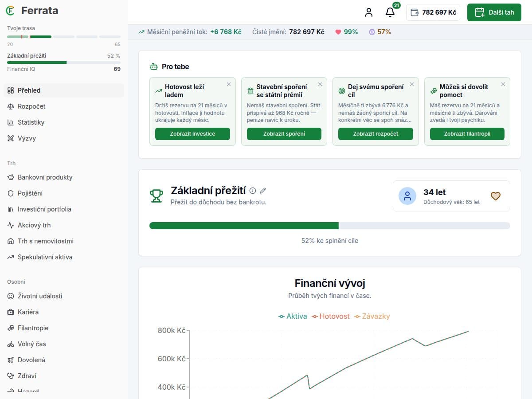This screenshot has width=532, height=399.
Task: Click the Dovolená airplane icon
Action: tap(11, 360)
